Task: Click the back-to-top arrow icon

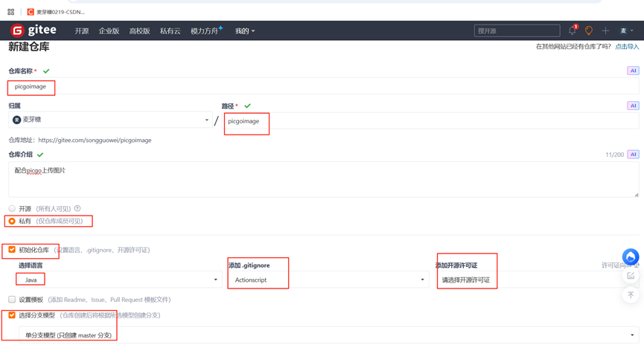Action: point(631,295)
